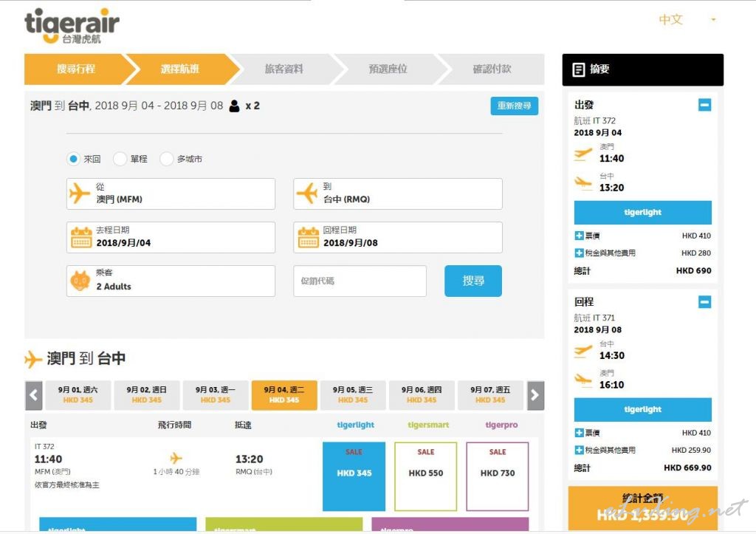This screenshot has width=756, height=534.
Task: Expand 票價 details under 出發
Action: [579, 236]
